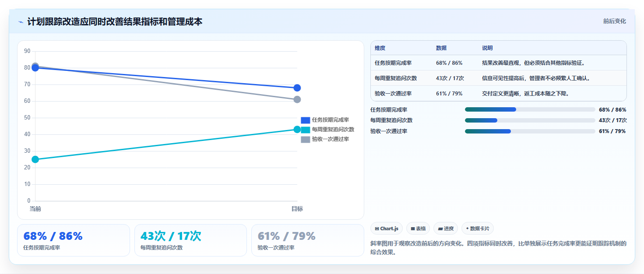Click the text 信息可见性提高后，管理者不必频繁人工确认

pyautogui.click(x=536, y=78)
